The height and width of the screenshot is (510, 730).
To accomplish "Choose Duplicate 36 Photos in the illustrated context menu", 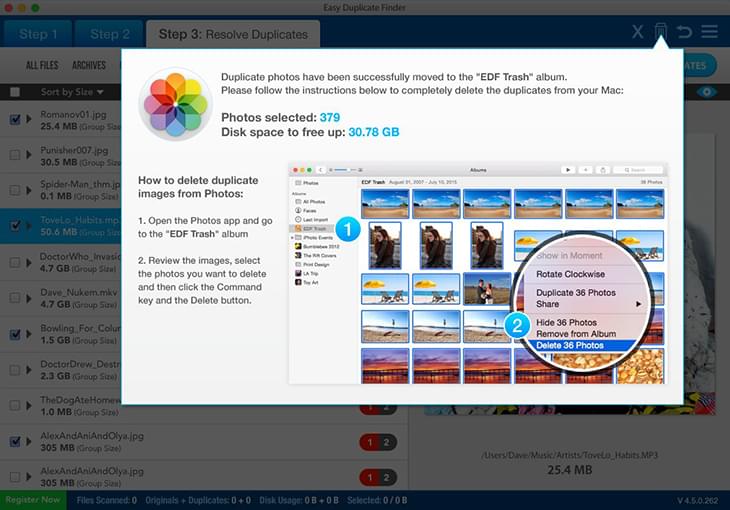I will click(576, 292).
